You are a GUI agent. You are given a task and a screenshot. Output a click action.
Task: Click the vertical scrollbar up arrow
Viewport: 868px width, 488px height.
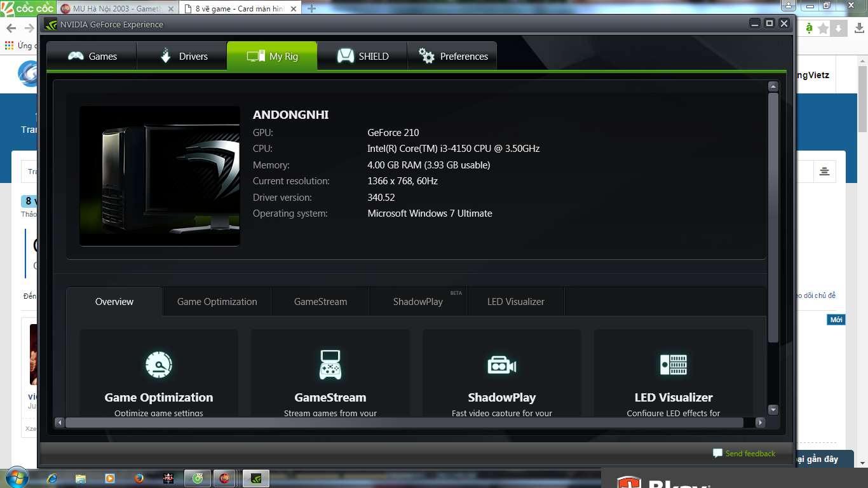pyautogui.click(x=773, y=86)
